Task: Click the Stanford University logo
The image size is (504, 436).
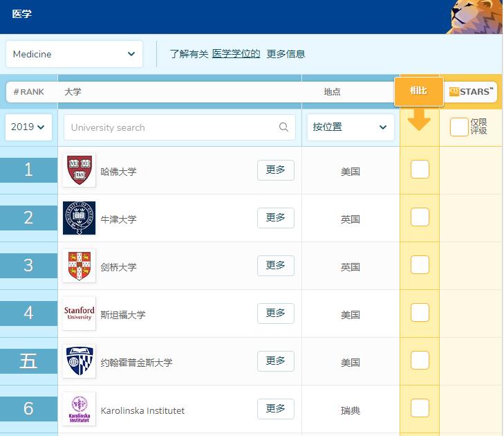Action: [79, 314]
